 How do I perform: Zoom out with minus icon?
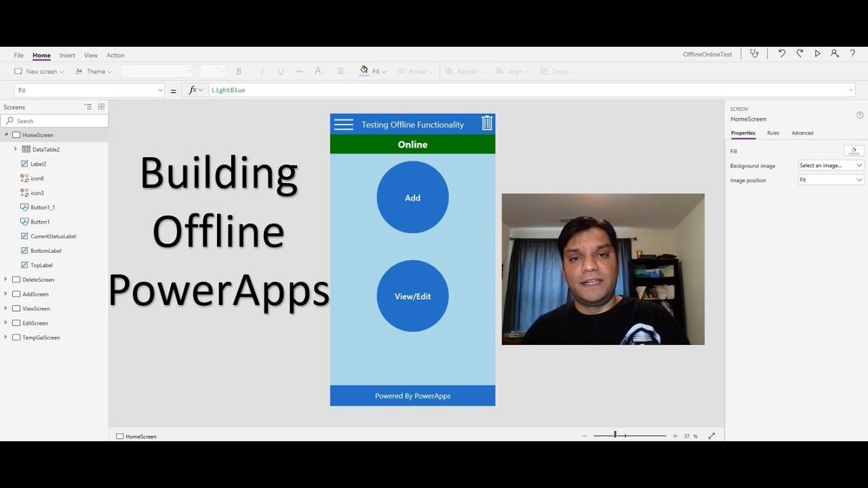(585, 436)
